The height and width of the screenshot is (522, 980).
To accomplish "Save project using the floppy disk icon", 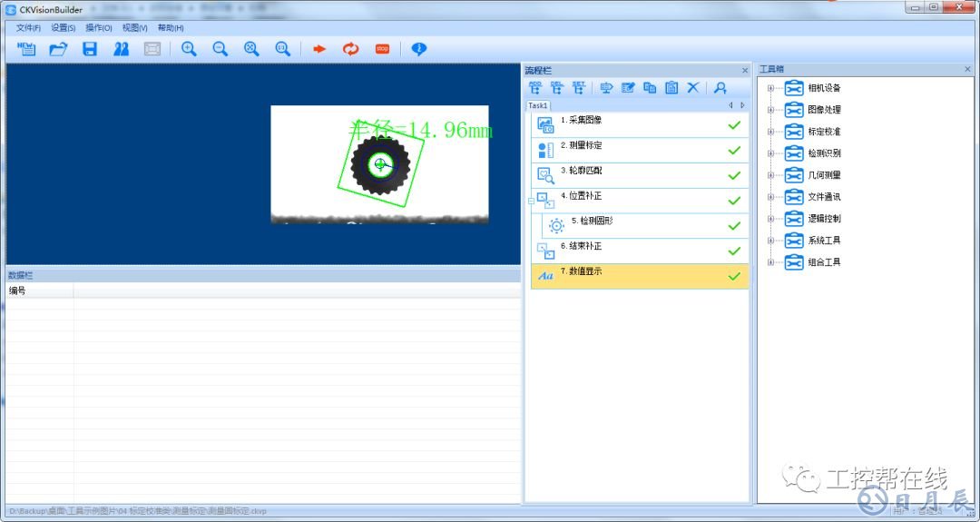I will [89, 49].
